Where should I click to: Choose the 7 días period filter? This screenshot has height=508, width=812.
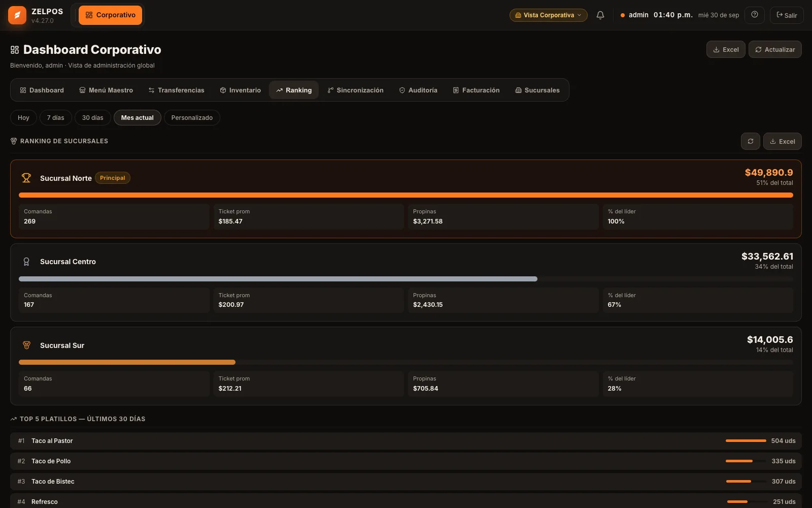56,118
